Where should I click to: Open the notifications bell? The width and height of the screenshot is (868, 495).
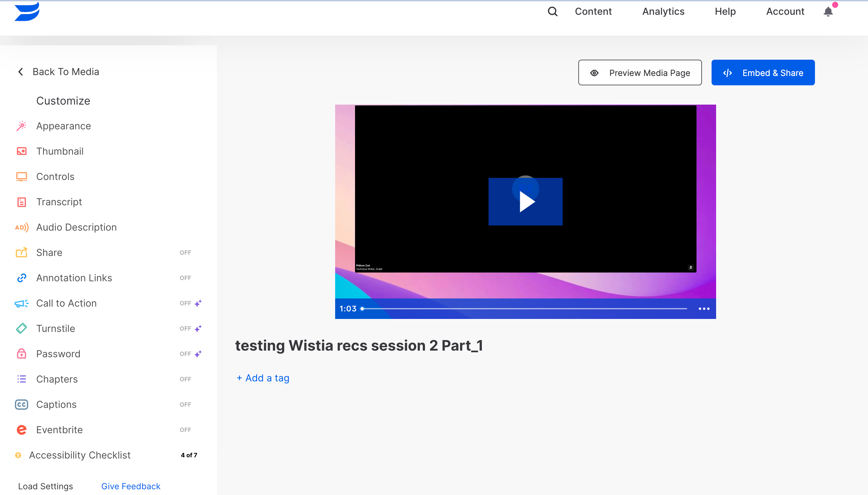point(828,11)
